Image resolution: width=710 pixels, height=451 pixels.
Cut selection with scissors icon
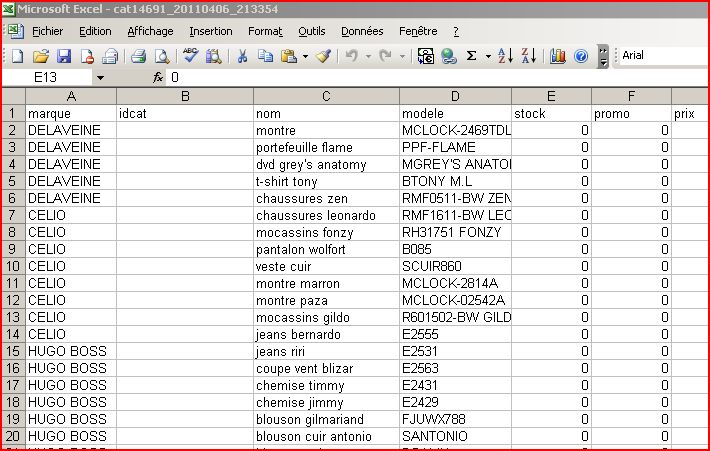pos(242,56)
